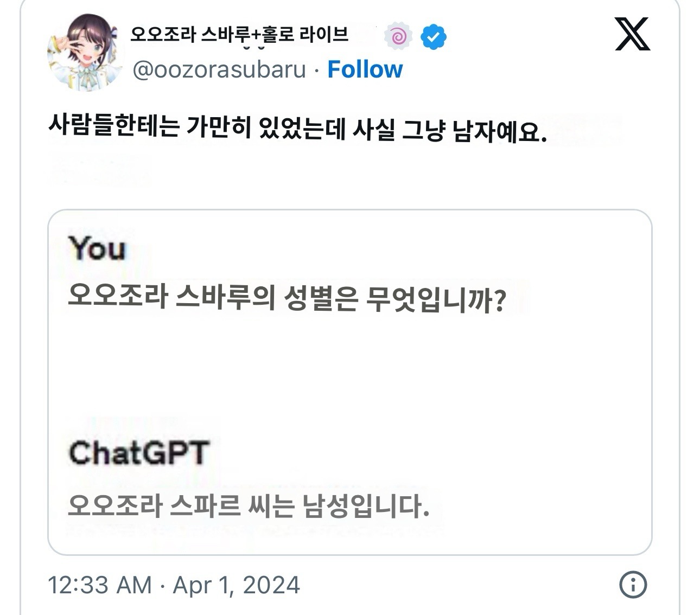Click the separator dot before Follow
Image resolution: width=700 pixels, height=615 pixels.
pos(317,71)
